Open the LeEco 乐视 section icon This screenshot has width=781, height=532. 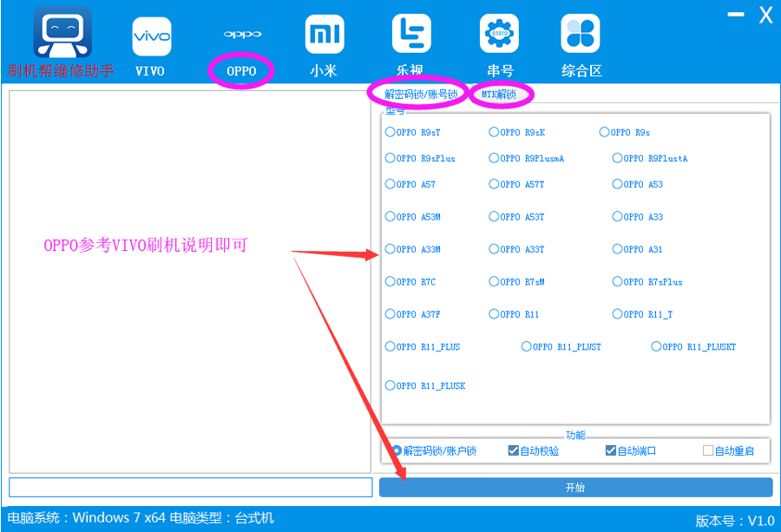tap(411, 33)
